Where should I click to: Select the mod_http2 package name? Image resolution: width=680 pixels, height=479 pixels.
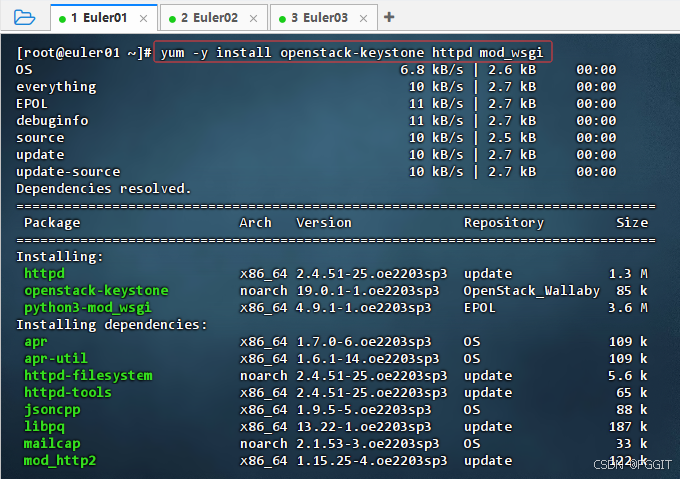[x=60, y=460]
